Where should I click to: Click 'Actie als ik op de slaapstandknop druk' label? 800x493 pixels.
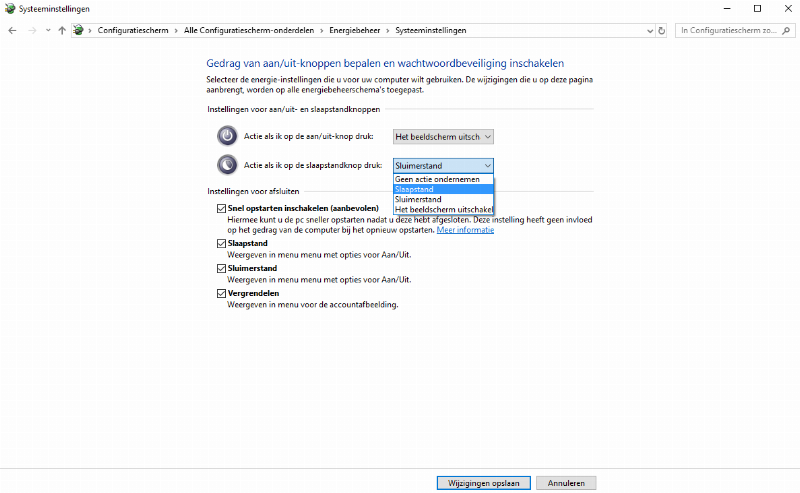tap(313, 165)
